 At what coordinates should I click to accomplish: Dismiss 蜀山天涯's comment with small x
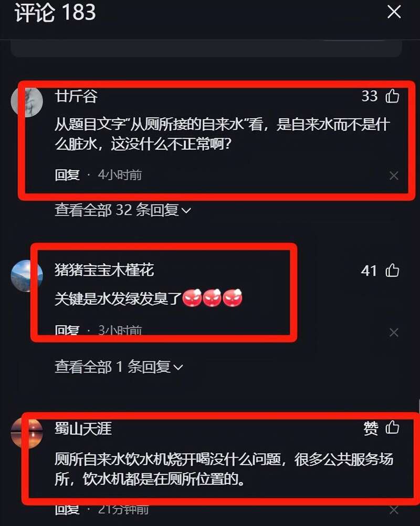tap(394, 510)
